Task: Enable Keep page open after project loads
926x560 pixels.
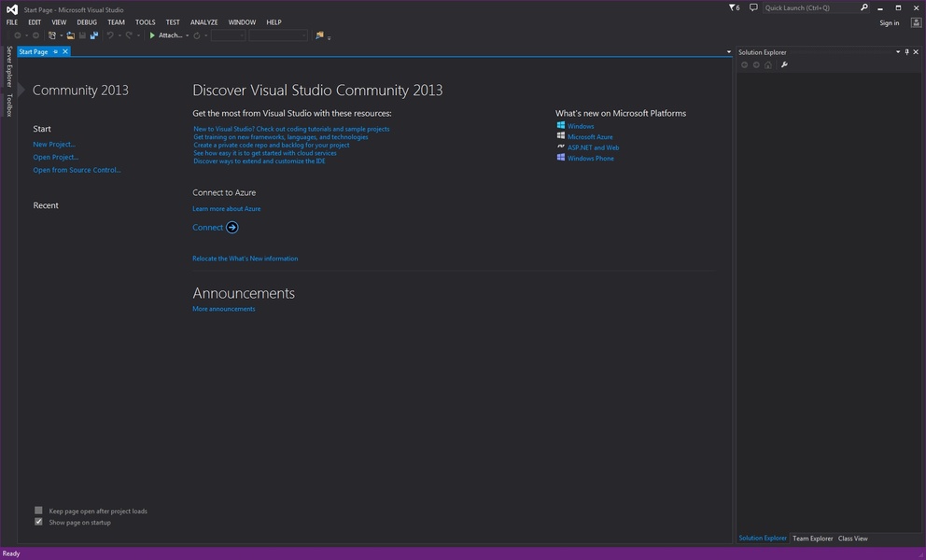Action: [38, 511]
